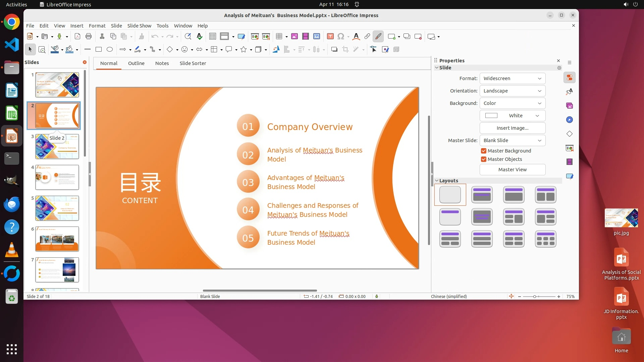Image resolution: width=644 pixels, height=362 pixels.
Task: Open the Navigator sidebar icon
Action: (x=570, y=120)
